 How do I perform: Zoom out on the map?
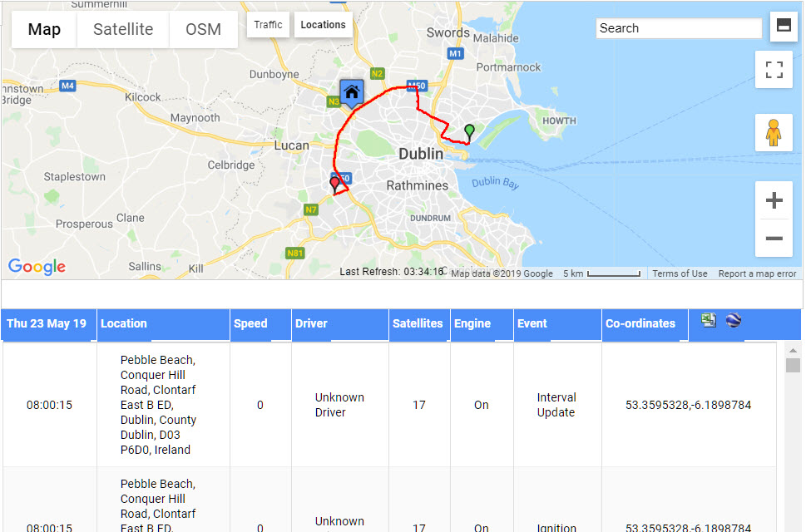pyautogui.click(x=774, y=239)
